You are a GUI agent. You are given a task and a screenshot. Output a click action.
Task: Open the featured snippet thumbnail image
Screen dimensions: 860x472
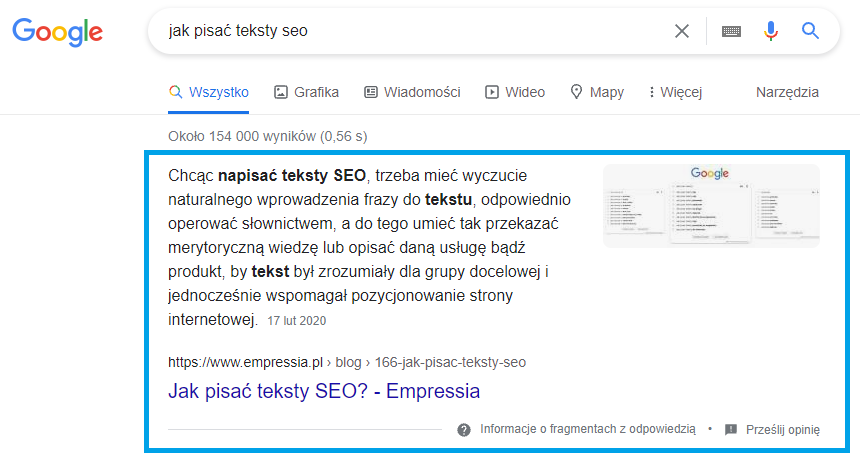(711, 206)
